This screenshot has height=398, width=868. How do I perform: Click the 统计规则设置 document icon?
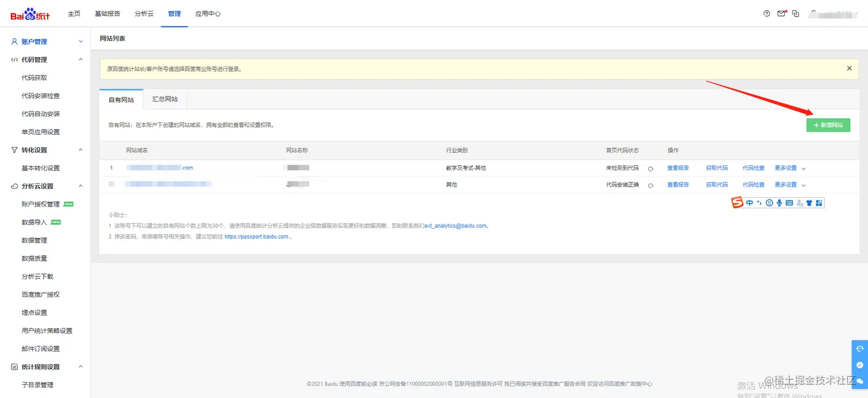[15, 367]
